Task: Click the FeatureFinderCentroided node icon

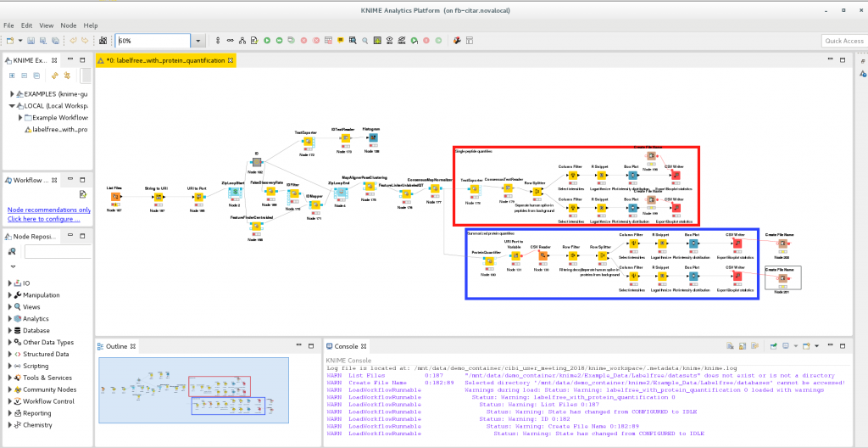Action: [x=256, y=226]
